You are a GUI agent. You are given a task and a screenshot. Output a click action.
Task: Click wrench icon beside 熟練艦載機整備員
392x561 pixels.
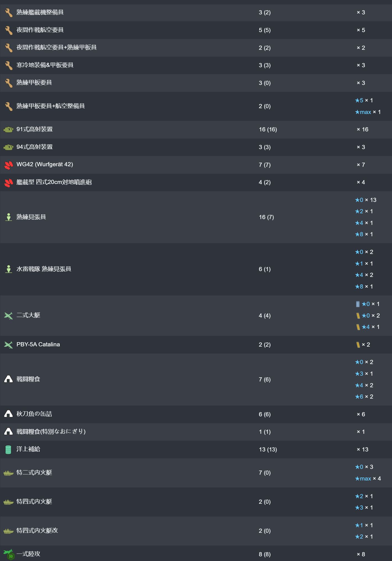click(x=9, y=12)
